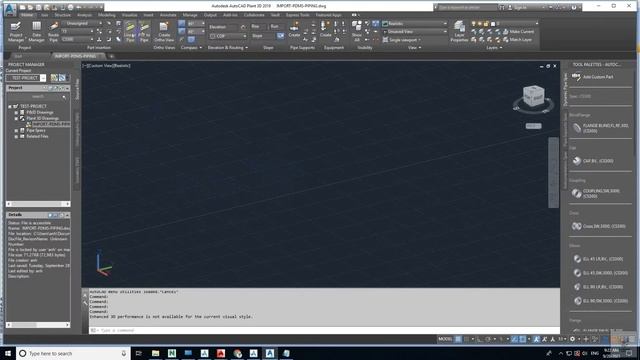Select P&ID Drawings tree node
The height and width of the screenshot is (360, 640).
(40, 112)
